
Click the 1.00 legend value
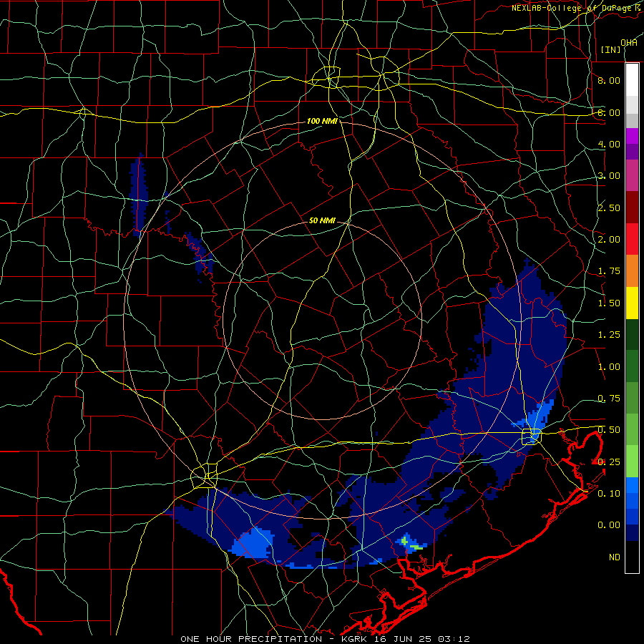point(609,367)
